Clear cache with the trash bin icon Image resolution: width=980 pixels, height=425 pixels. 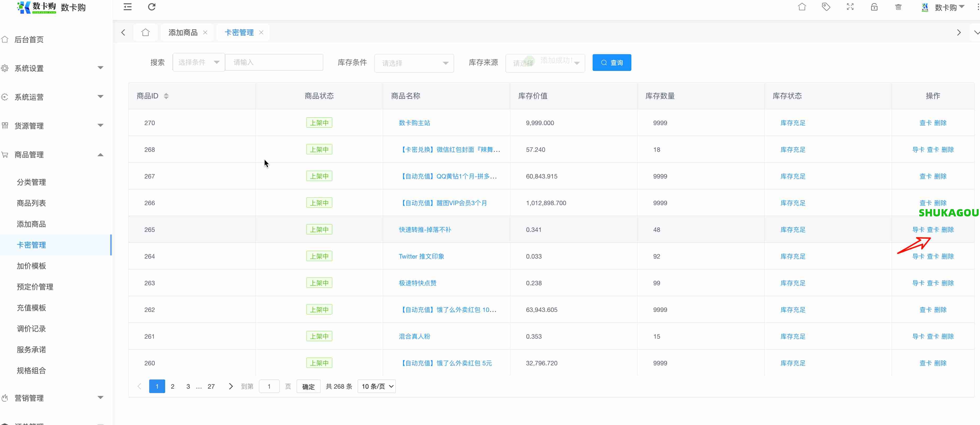coord(898,7)
